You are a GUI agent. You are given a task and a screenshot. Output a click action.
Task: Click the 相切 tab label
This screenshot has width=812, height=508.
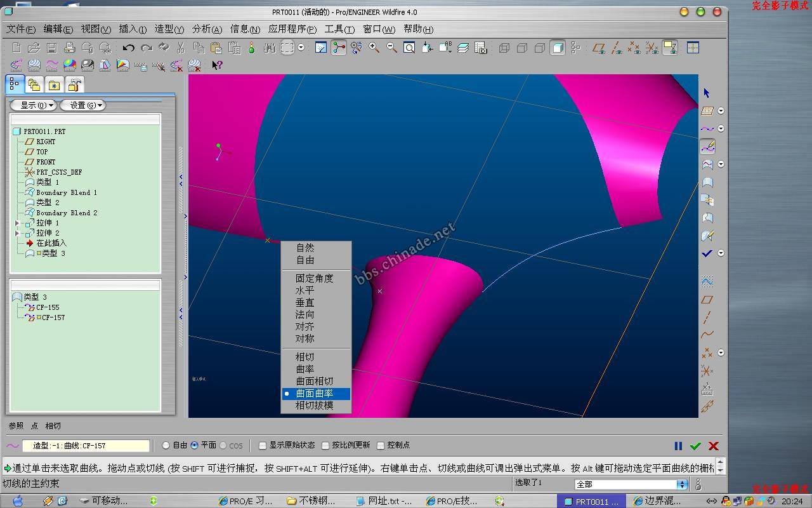[x=53, y=426]
